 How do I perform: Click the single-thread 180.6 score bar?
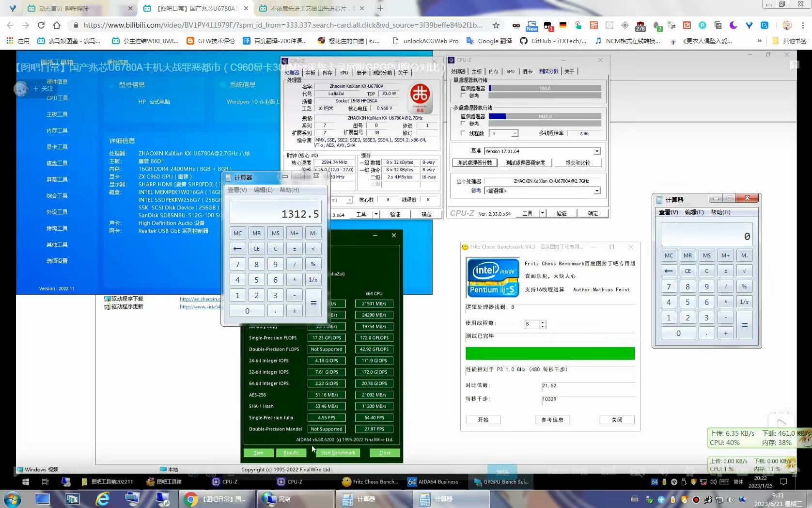pos(545,88)
